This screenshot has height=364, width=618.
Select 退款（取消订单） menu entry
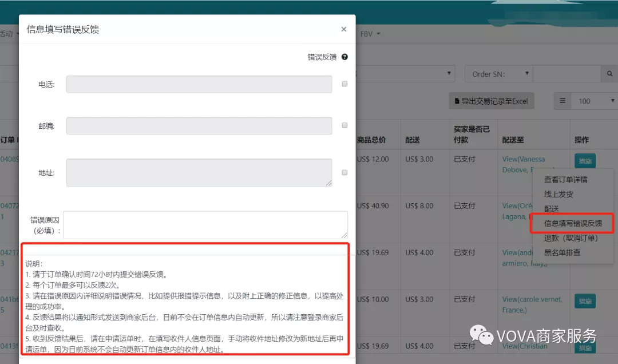[571, 238]
